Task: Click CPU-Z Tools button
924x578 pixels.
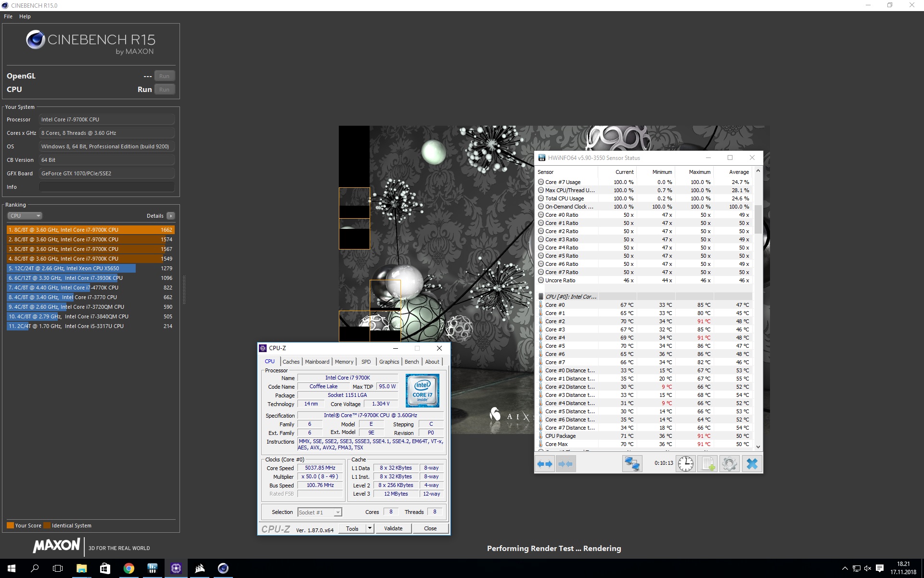Action: click(352, 528)
